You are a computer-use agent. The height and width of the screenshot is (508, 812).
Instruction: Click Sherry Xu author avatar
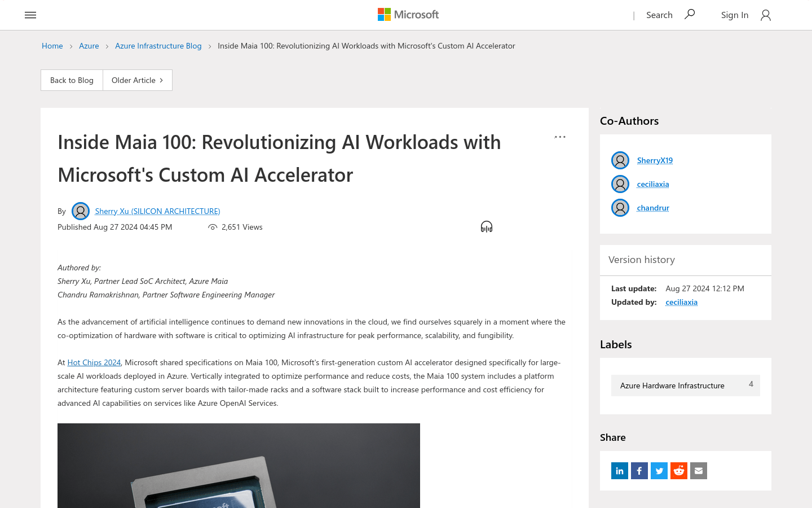81,211
